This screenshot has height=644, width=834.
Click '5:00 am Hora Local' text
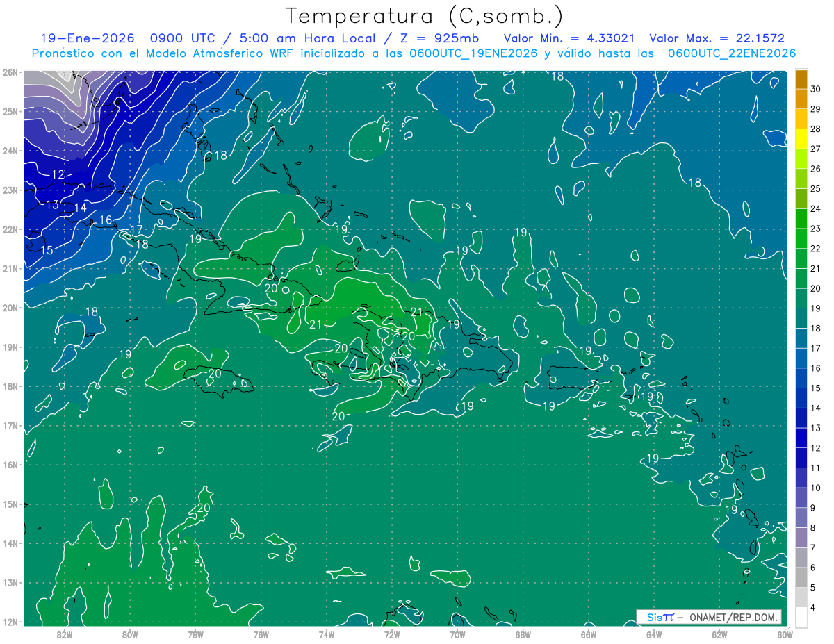[x=306, y=38]
